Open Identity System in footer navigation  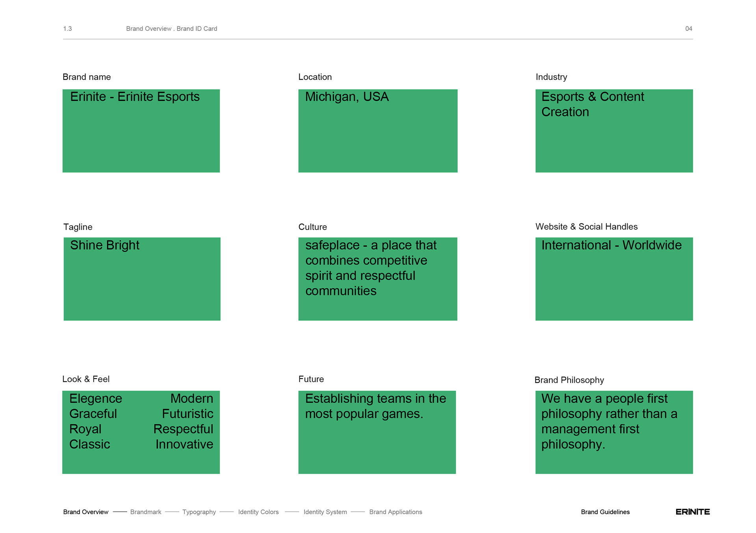pyautogui.click(x=325, y=512)
